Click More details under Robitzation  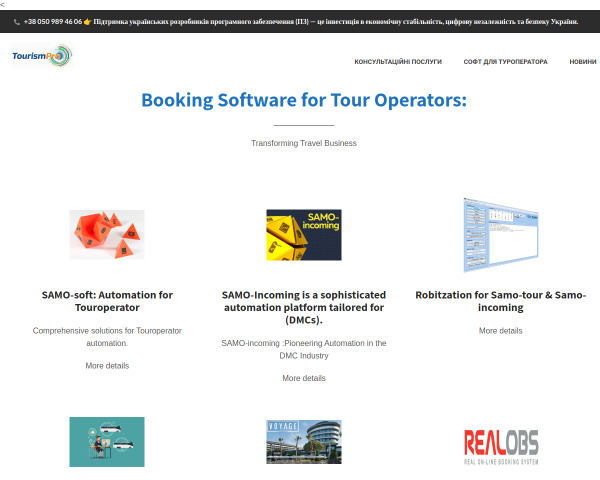point(501,331)
